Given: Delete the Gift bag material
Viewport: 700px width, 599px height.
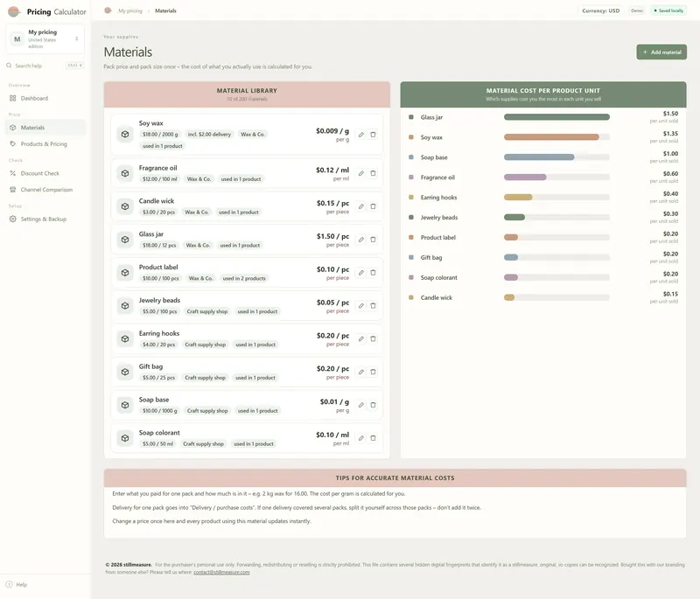Looking at the screenshot, I should 373,372.
